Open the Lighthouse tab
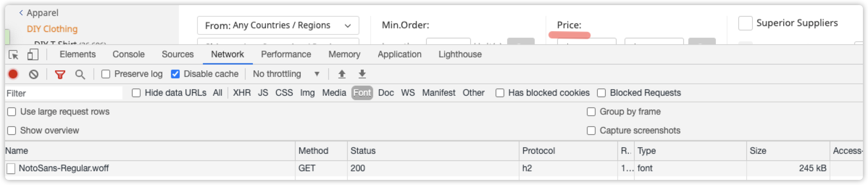This screenshot has width=868, height=185. pos(460,54)
